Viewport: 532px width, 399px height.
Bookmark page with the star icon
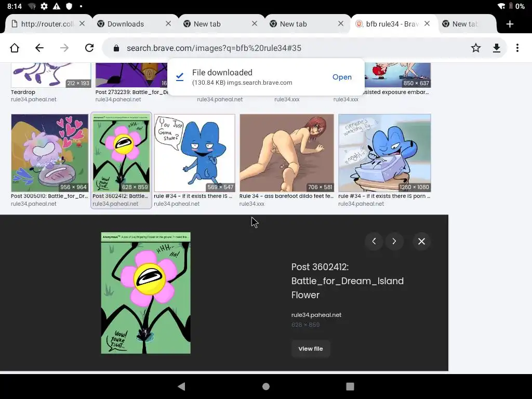(x=476, y=48)
